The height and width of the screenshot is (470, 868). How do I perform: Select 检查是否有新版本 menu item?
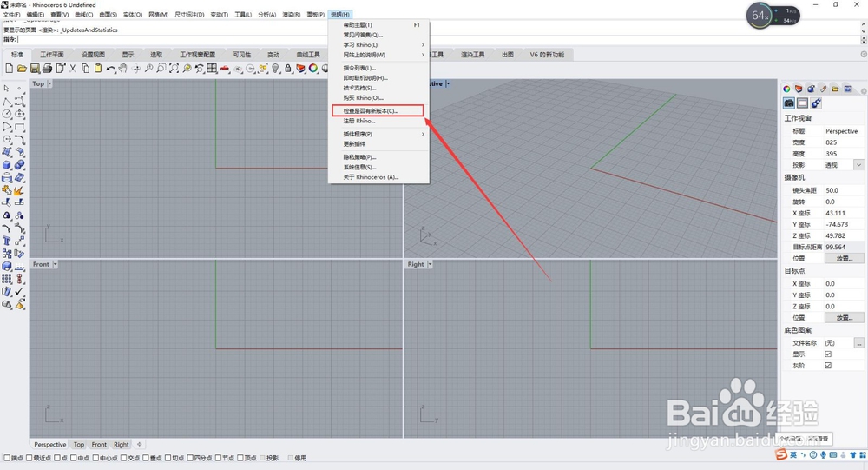tap(378, 111)
